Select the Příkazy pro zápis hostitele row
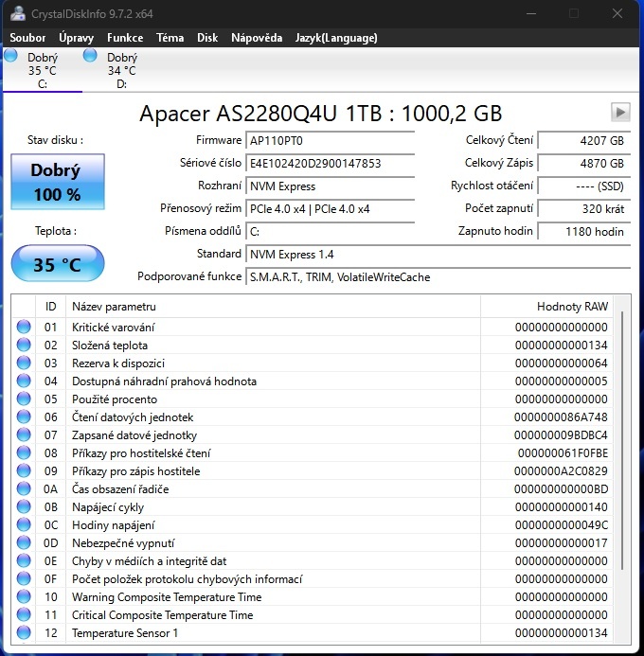This screenshot has height=656, width=644. pyautogui.click(x=312, y=470)
